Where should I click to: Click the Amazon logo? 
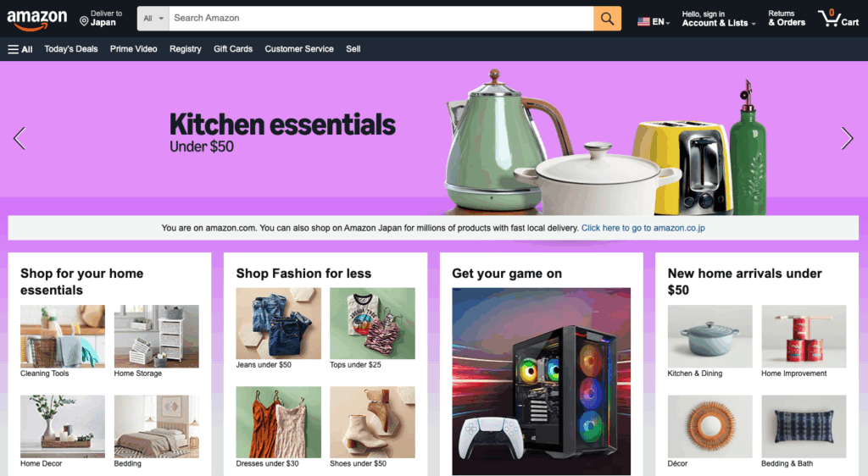[x=37, y=19]
